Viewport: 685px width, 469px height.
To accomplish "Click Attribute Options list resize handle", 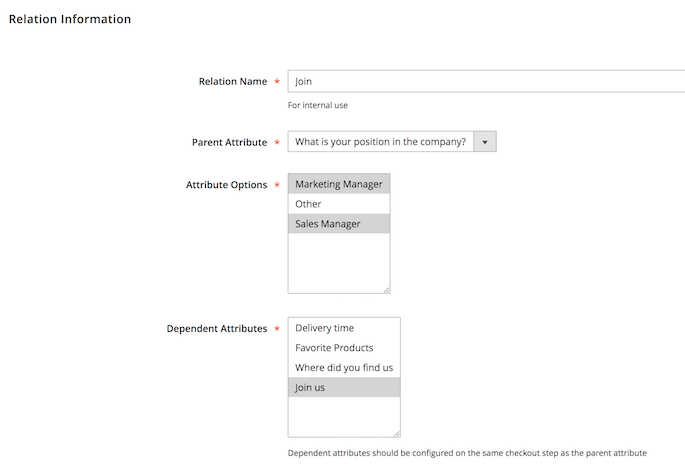I will [x=385, y=289].
